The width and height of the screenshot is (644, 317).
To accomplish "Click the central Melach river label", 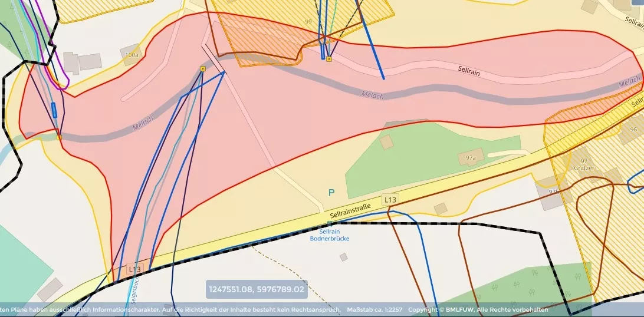I will tap(372, 95).
